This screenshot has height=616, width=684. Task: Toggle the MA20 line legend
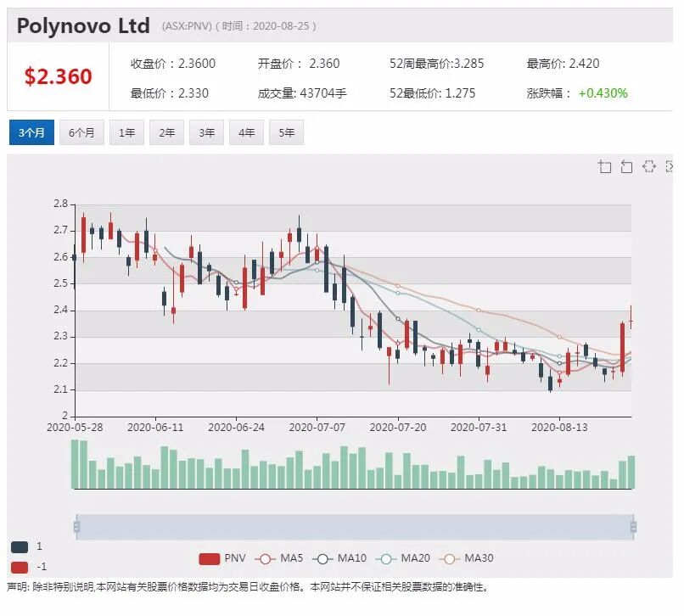pyautogui.click(x=402, y=558)
